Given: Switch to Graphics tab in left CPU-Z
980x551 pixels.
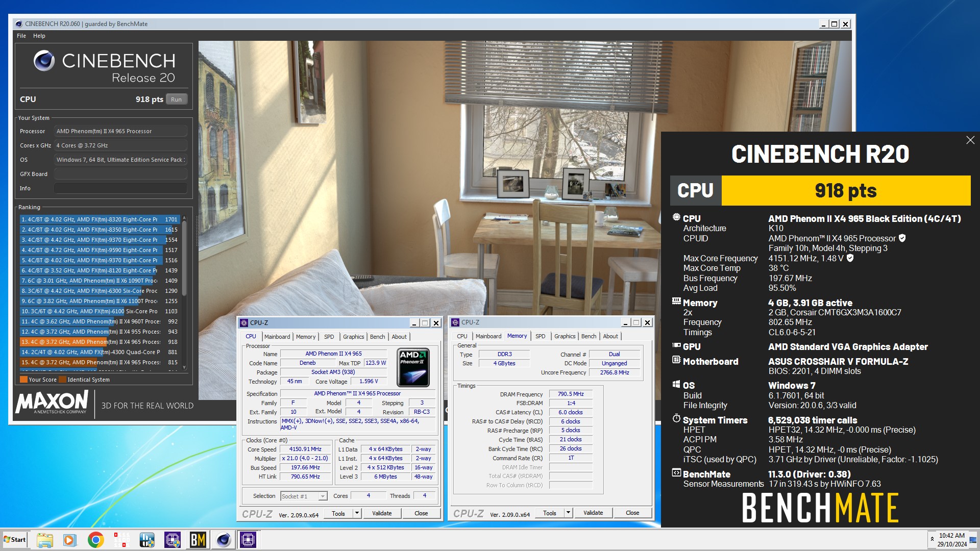Looking at the screenshot, I should coord(354,337).
